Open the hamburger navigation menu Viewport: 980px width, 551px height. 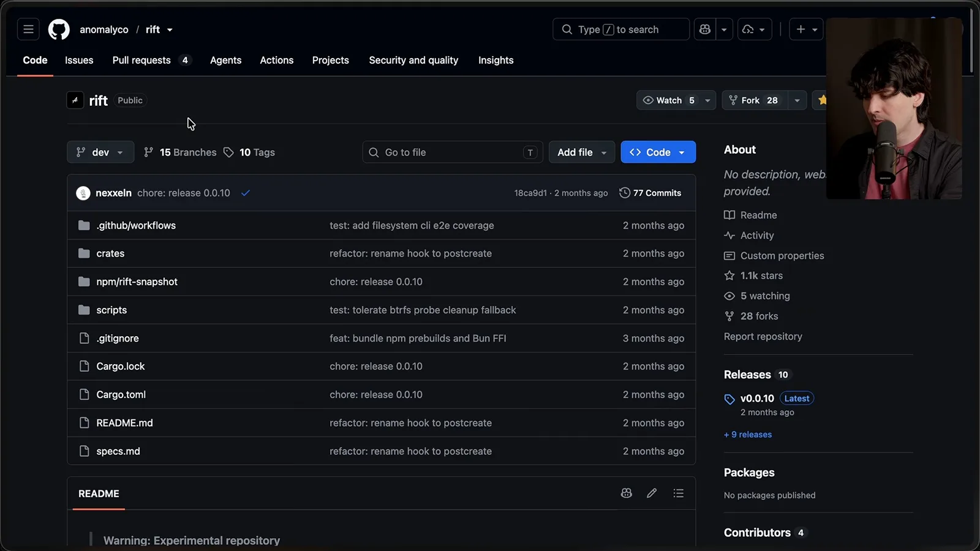click(28, 29)
